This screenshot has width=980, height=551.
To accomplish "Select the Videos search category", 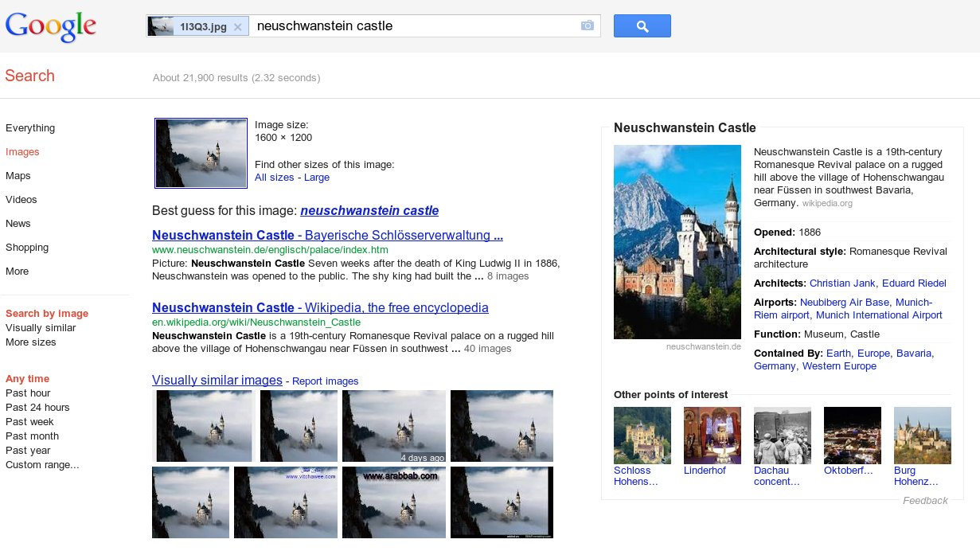I will (21, 200).
